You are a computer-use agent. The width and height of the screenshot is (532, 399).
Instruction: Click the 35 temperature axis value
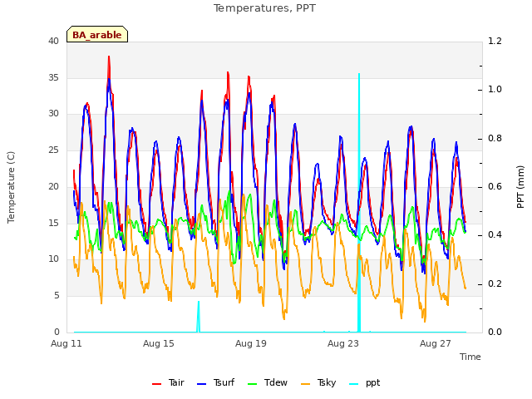point(53,77)
